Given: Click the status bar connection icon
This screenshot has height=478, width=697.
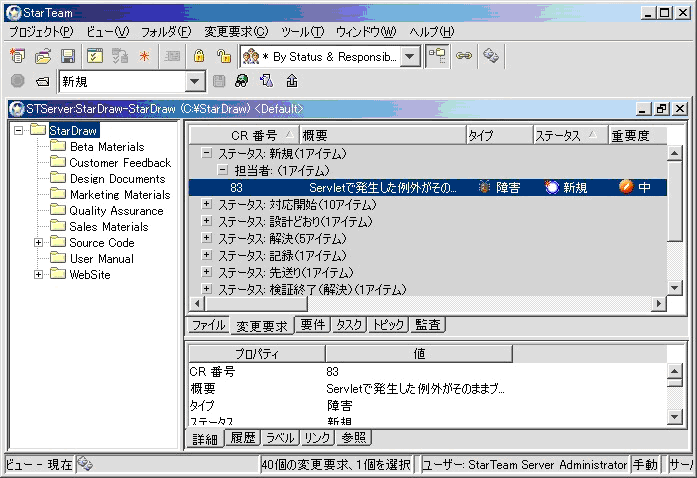Looking at the screenshot, I should tap(84, 464).
